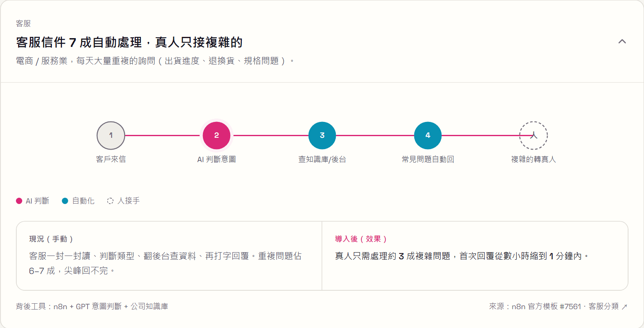Click the pink AI 判斷 legend dot
The height and width of the screenshot is (328, 644).
tap(19, 201)
